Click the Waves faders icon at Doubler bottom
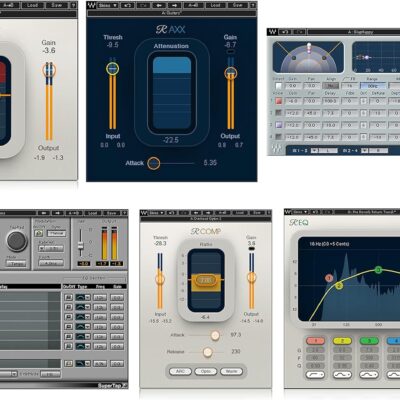The width and height of the screenshot is (400, 400). tap(276, 149)
